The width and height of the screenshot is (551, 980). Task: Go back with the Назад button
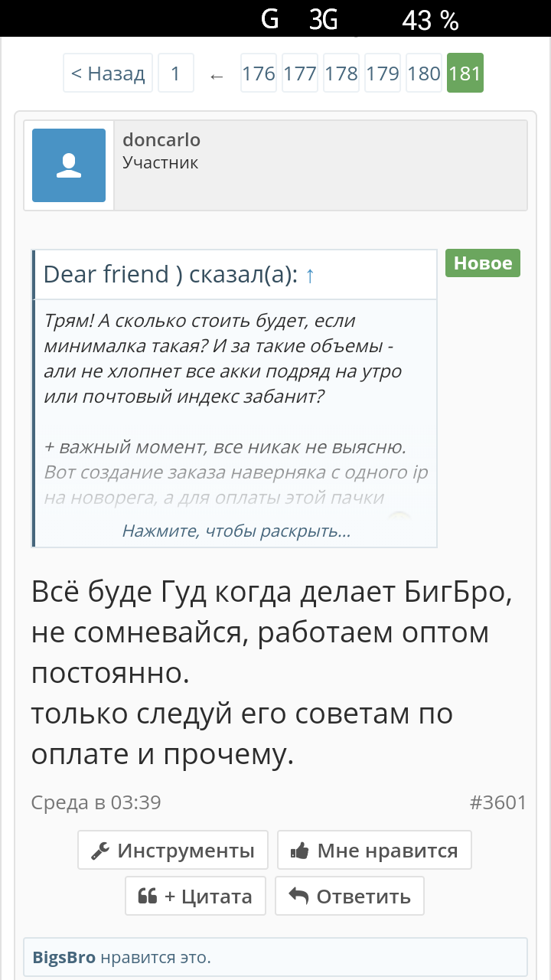coord(108,73)
